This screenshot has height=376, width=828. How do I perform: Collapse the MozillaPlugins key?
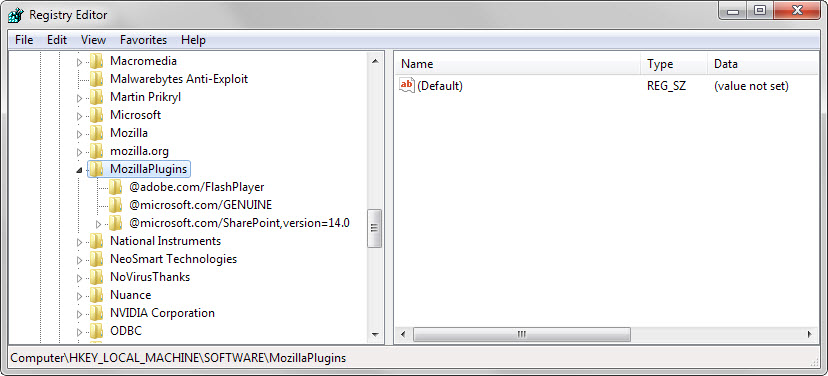point(80,170)
